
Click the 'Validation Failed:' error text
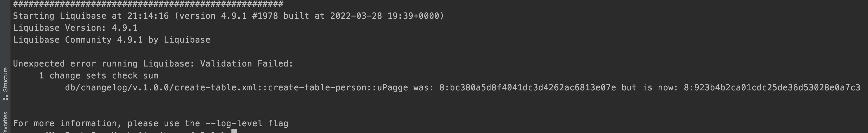point(247,64)
